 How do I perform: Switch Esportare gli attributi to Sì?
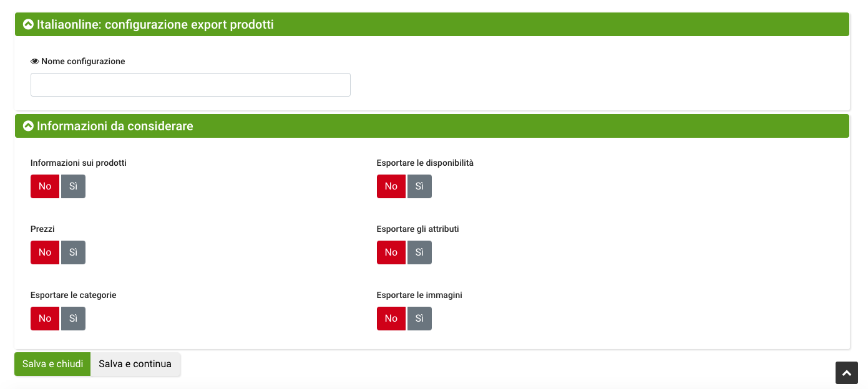[x=419, y=252]
